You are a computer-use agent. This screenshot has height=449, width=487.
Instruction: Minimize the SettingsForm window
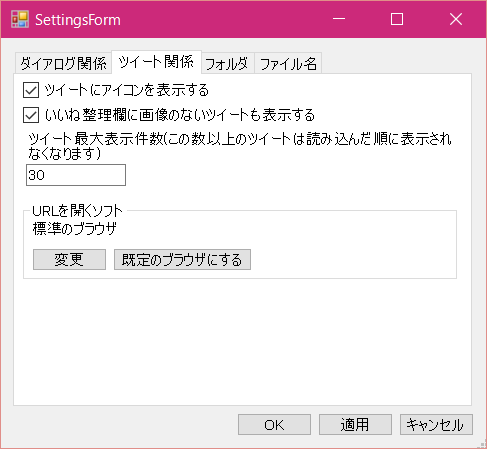339,19
